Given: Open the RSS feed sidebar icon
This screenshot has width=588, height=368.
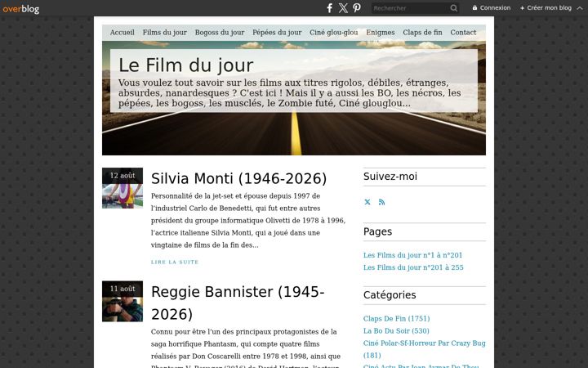Looking at the screenshot, I should click(381, 202).
